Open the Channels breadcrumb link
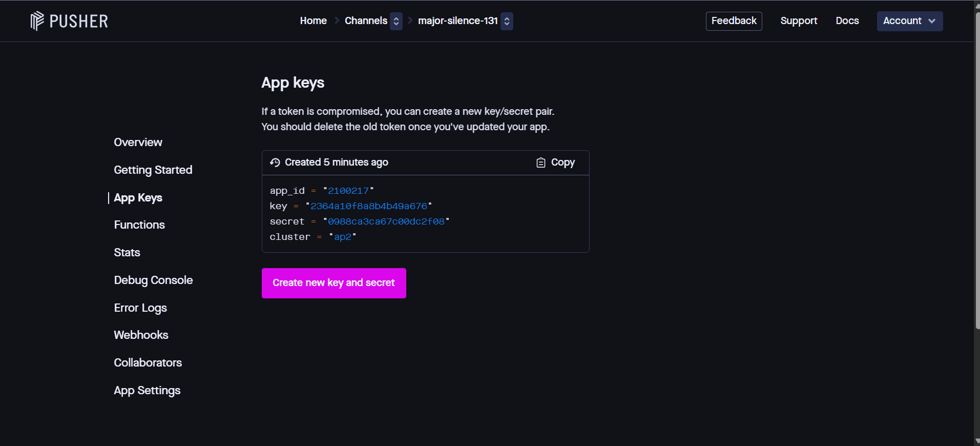The image size is (980, 446). coord(366,21)
